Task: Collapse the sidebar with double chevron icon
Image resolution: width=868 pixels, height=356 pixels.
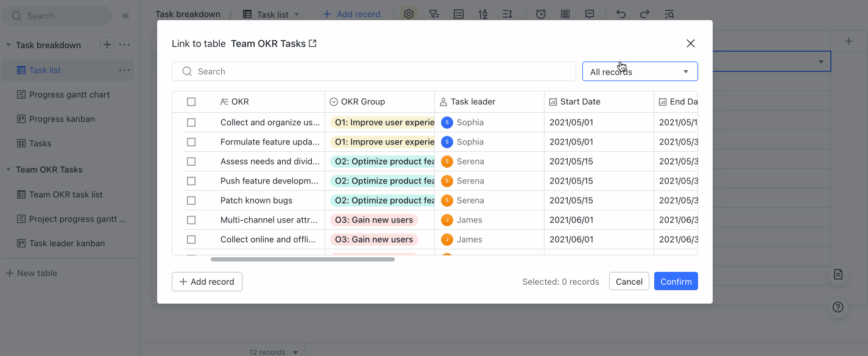Action: pos(125,16)
